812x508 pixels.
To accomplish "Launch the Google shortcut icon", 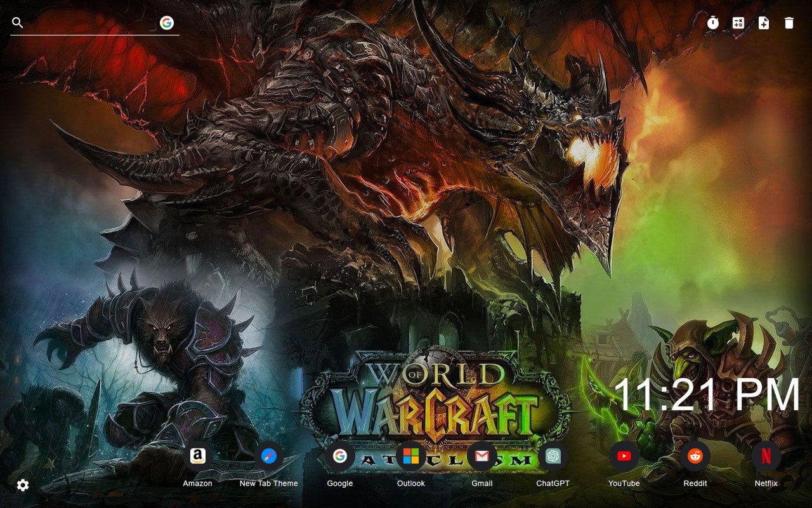I will pos(340,455).
